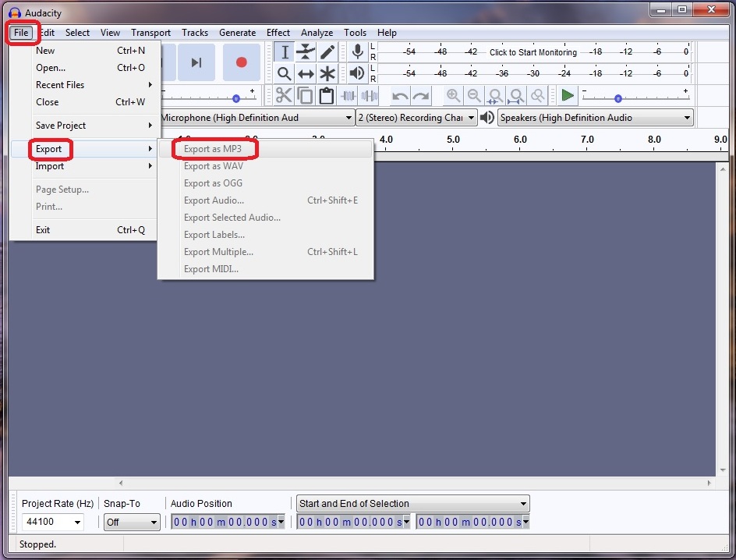Click the playback meter speaker icon
736x560 pixels.
coord(357,73)
